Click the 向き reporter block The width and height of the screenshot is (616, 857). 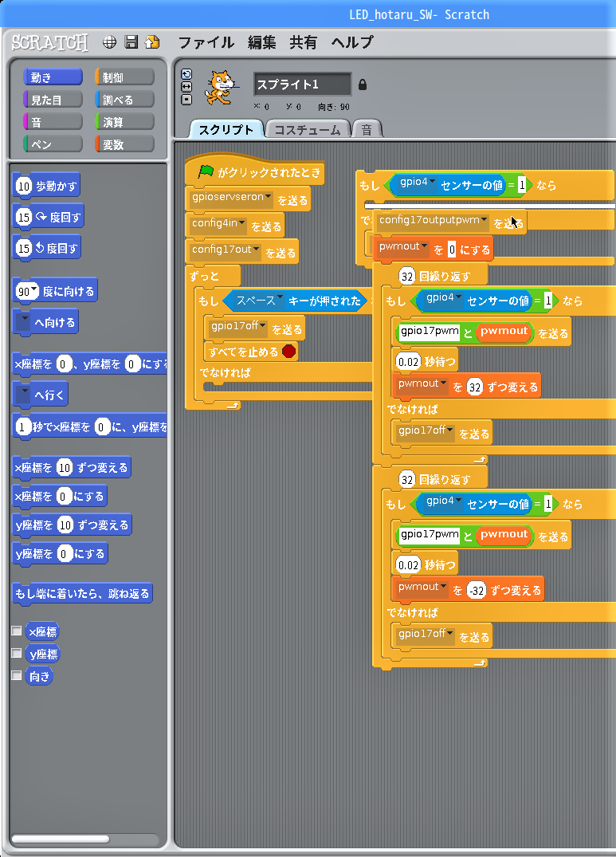[39, 676]
